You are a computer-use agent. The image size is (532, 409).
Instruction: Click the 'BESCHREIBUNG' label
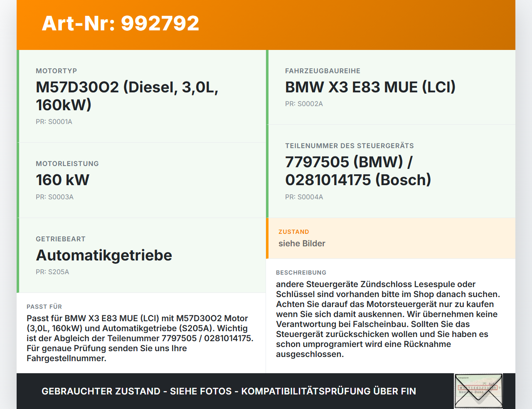(x=301, y=273)
